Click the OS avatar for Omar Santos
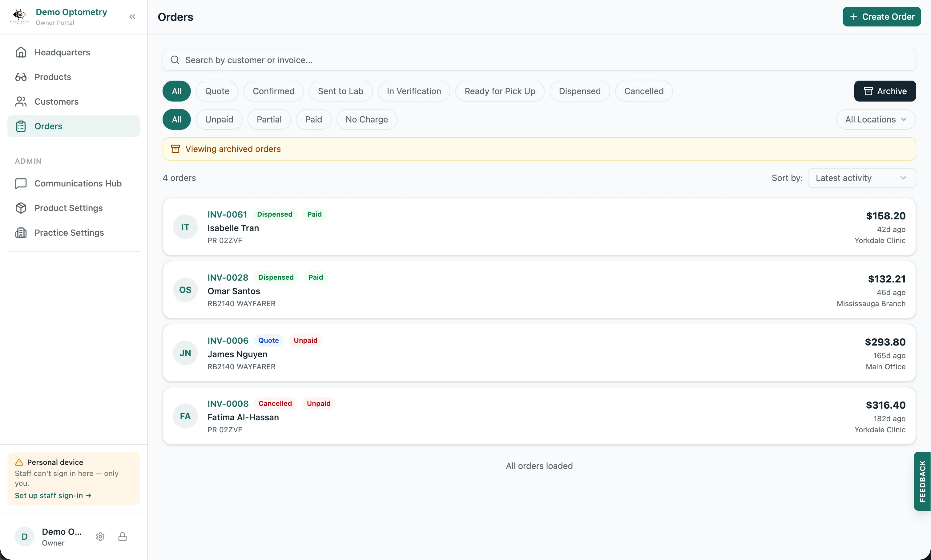Viewport: 931px width, 560px height. (x=185, y=290)
